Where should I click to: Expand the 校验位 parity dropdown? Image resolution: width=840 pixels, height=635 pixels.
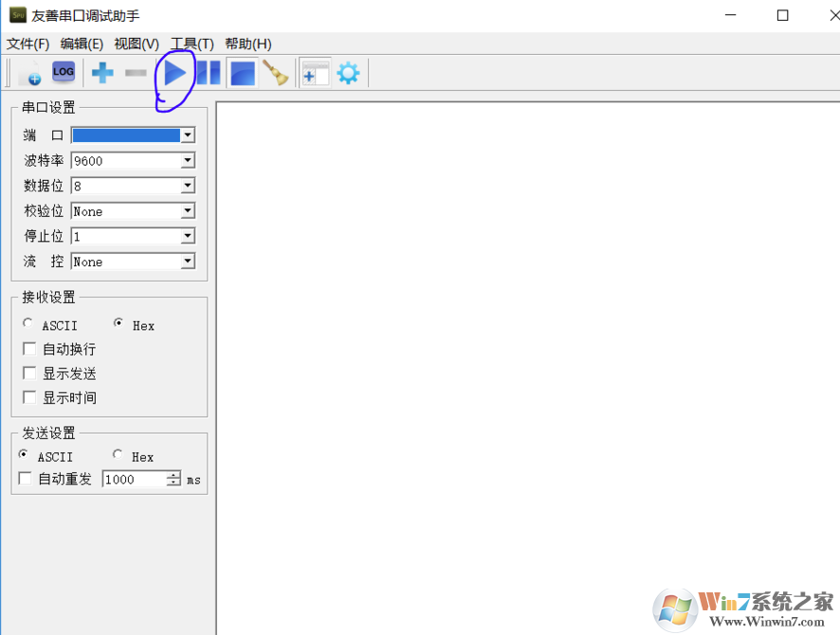click(188, 211)
